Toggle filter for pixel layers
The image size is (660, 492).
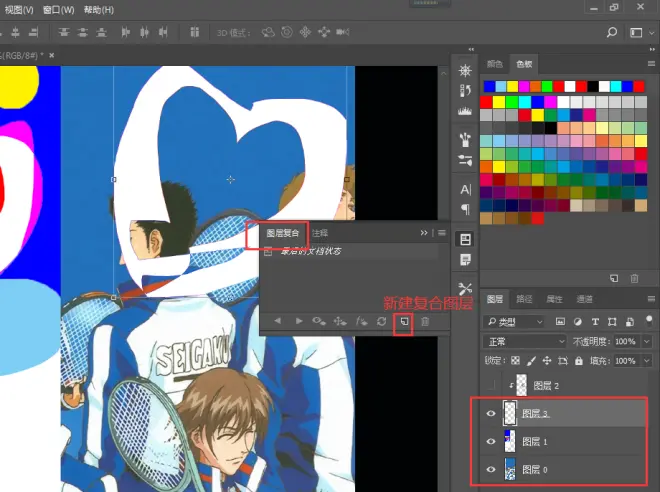point(560,322)
